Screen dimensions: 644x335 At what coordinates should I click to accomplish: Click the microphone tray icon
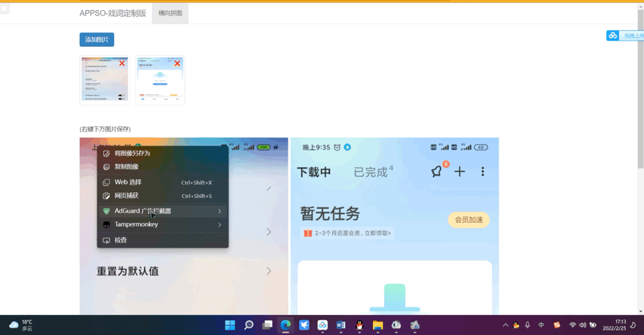tap(527, 325)
